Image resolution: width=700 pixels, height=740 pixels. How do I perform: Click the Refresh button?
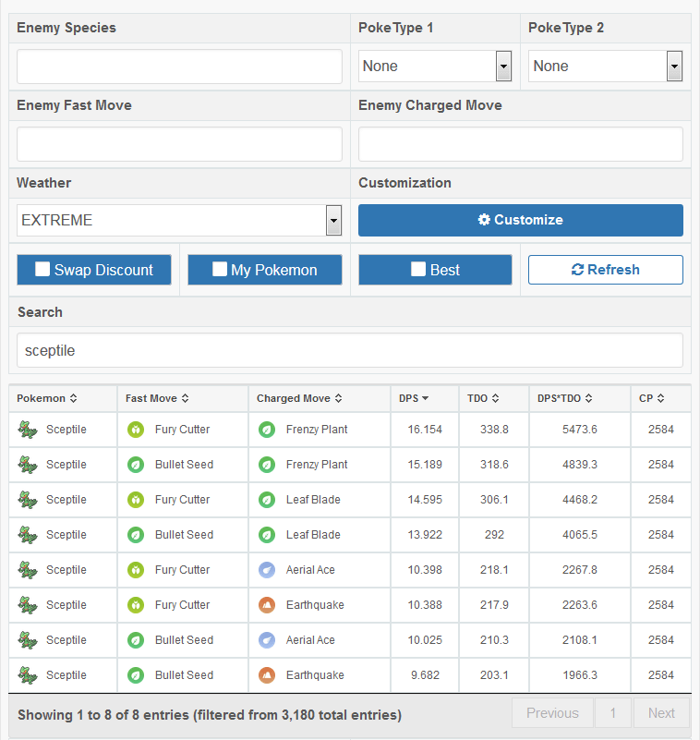click(x=606, y=270)
